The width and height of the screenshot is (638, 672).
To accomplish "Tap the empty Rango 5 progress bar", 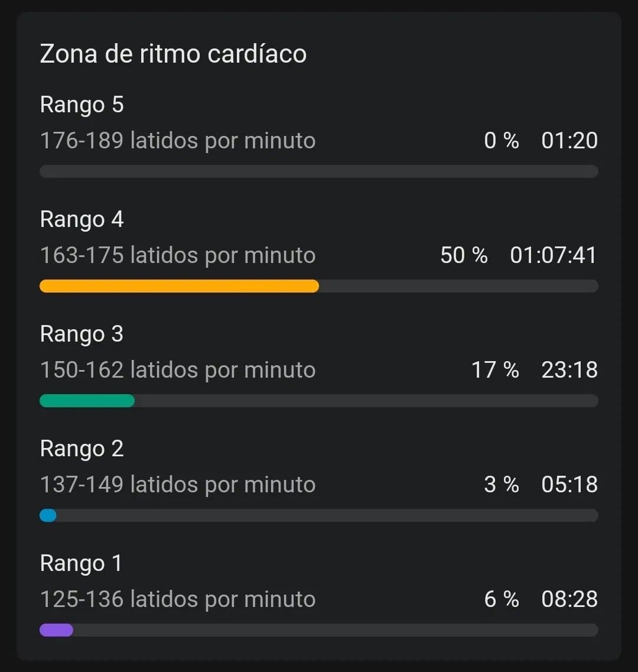I will coord(319,171).
